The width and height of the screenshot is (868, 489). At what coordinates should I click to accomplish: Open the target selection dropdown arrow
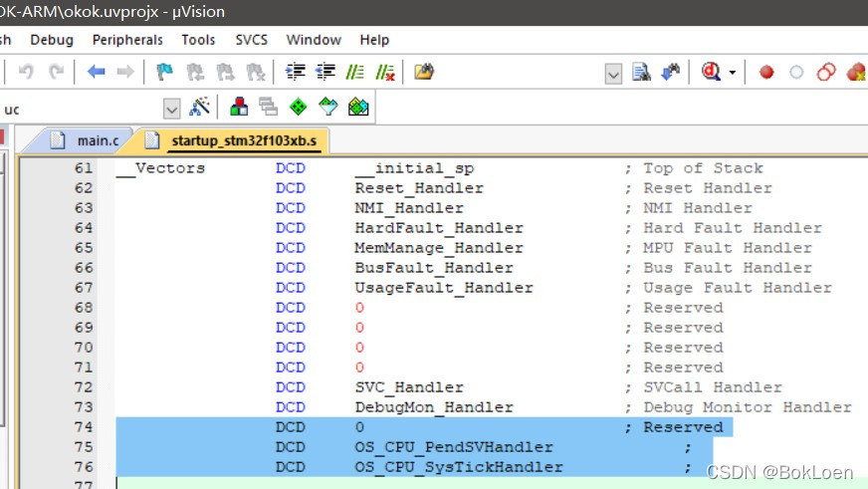tap(171, 110)
